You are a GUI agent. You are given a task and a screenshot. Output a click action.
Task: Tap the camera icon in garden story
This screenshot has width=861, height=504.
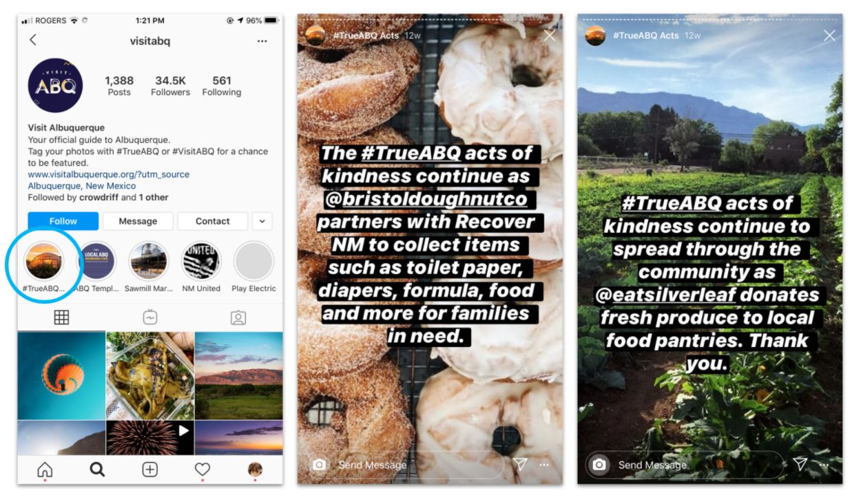point(599,465)
